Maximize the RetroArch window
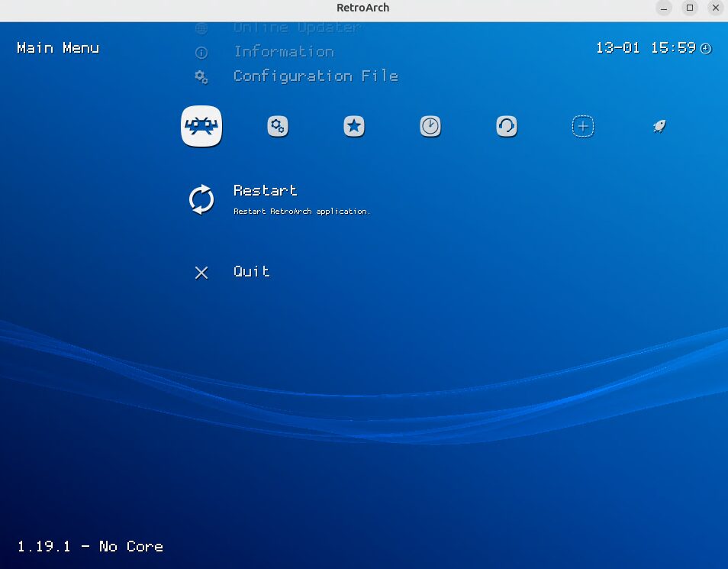This screenshot has width=728, height=569. [690, 8]
